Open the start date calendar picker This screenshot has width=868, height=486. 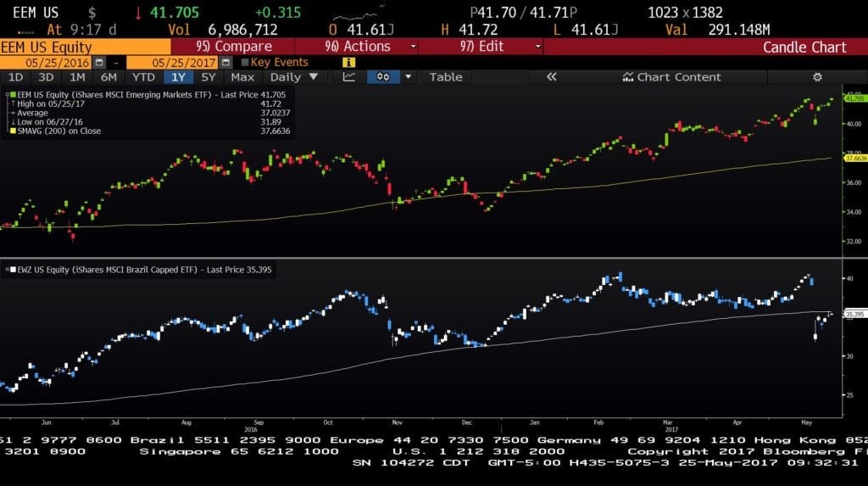(x=99, y=62)
